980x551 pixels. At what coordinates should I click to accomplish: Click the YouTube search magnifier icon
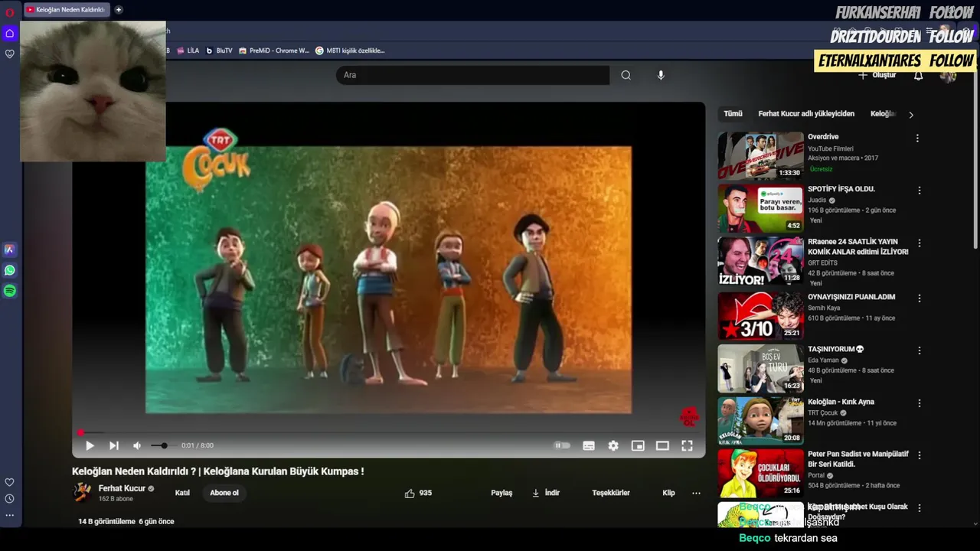[x=626, y=75]
